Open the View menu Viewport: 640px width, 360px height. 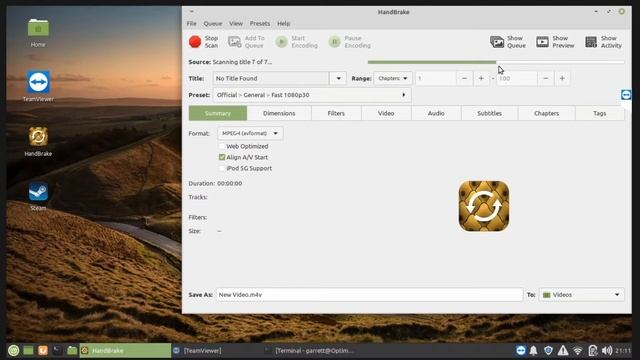(236, 24)
